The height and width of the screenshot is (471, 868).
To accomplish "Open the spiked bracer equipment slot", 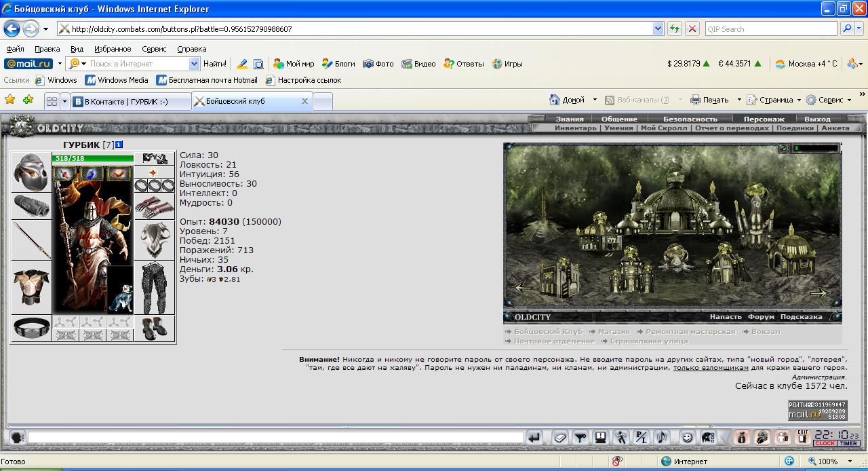I will click(31, 206).
